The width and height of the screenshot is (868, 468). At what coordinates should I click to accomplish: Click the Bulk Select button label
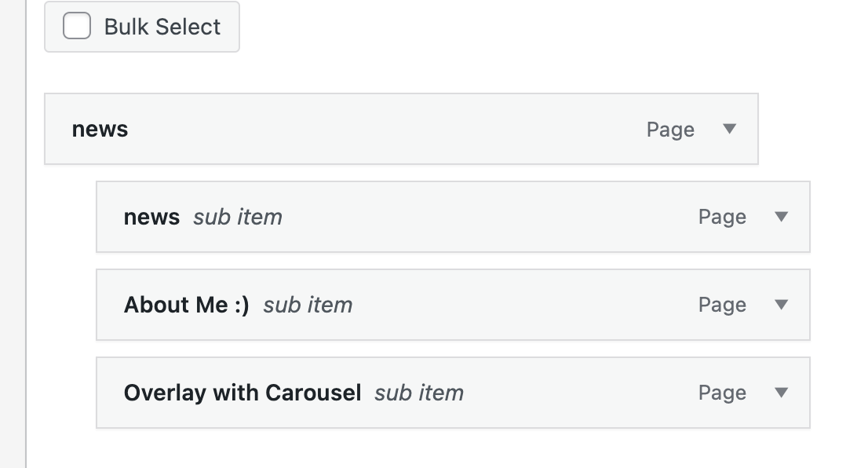pos(162,27)
